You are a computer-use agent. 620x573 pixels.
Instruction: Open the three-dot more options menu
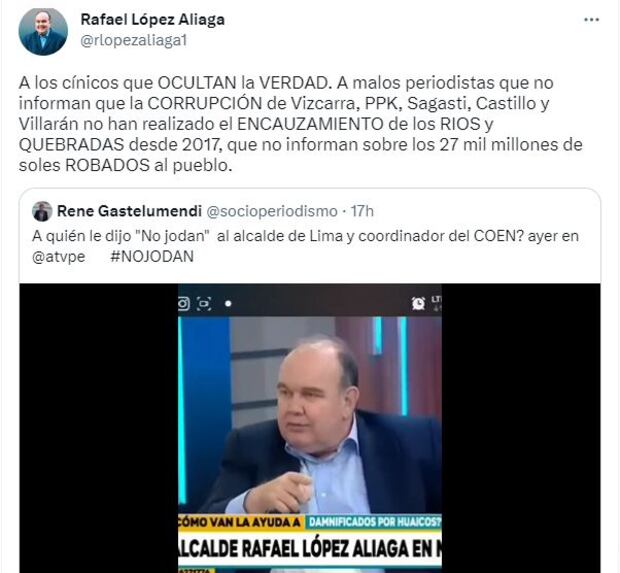click(x=592, y=20)
